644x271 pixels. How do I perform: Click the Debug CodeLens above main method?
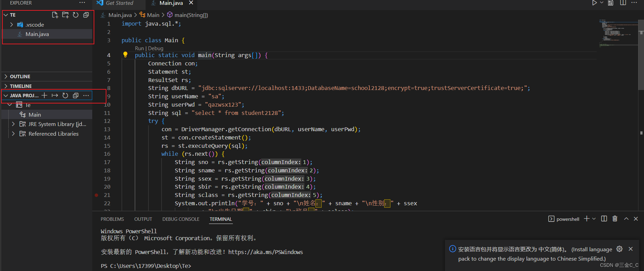pos(155,48)
